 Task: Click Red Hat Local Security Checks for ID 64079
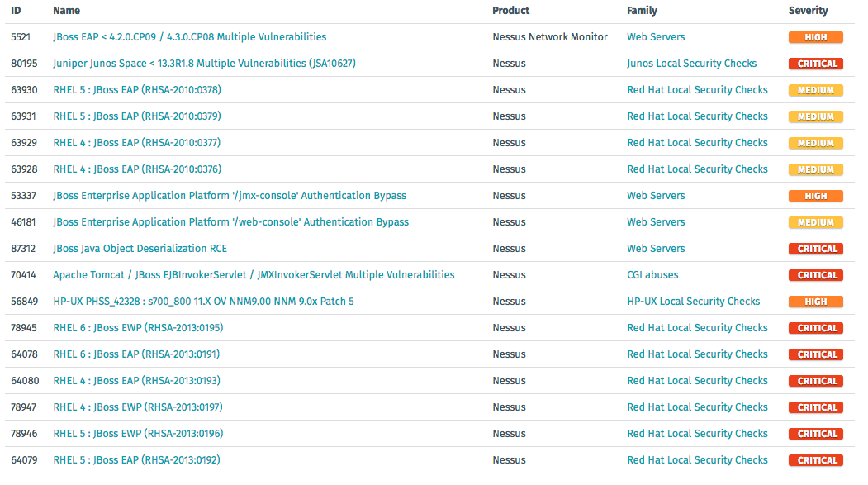[698, 460]
